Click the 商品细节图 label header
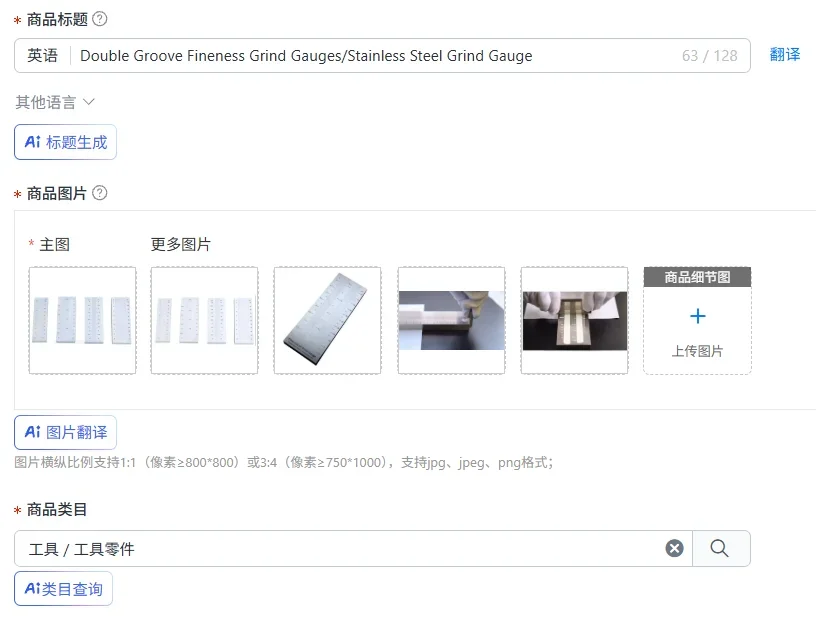Viewport: 816px width, 630px height. point(697,277)
